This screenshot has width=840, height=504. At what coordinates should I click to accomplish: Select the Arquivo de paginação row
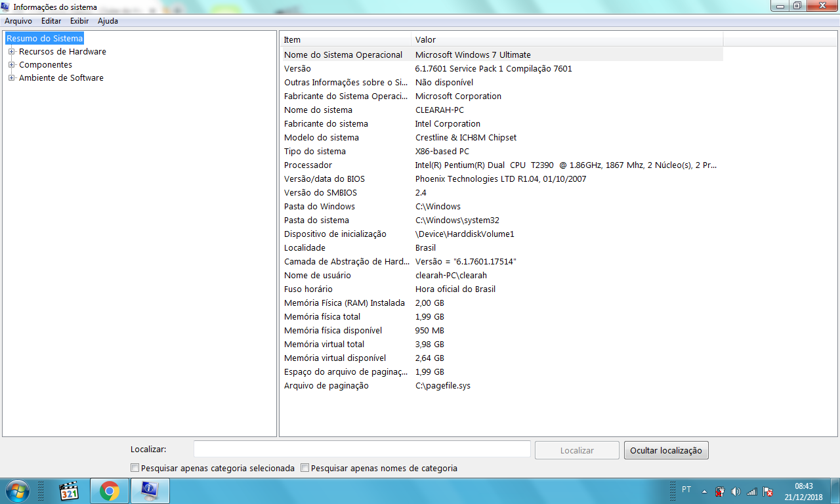click(502, 385)
